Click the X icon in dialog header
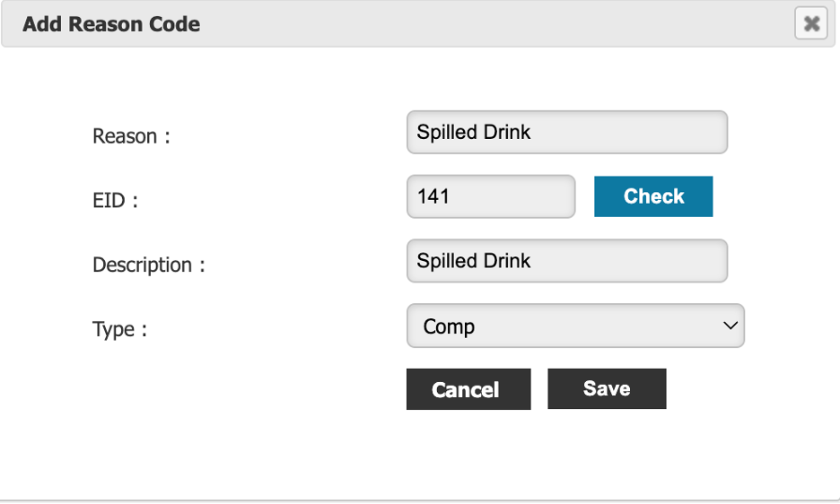840x504 pixels. tap(812, 23)
